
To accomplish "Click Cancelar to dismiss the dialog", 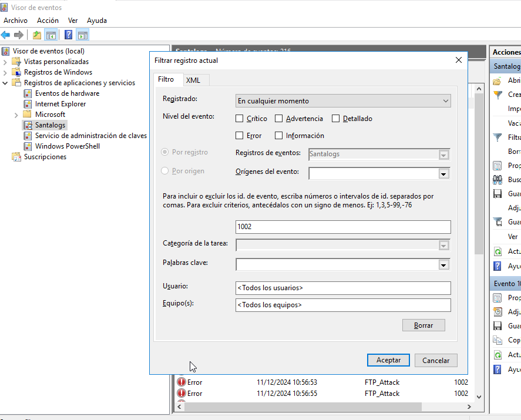I will point(436,361).
